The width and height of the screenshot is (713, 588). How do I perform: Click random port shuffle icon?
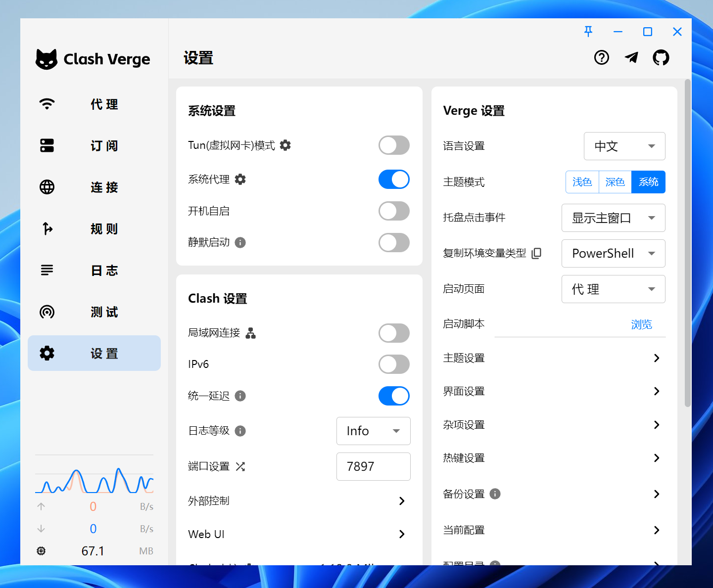[240, 466]
